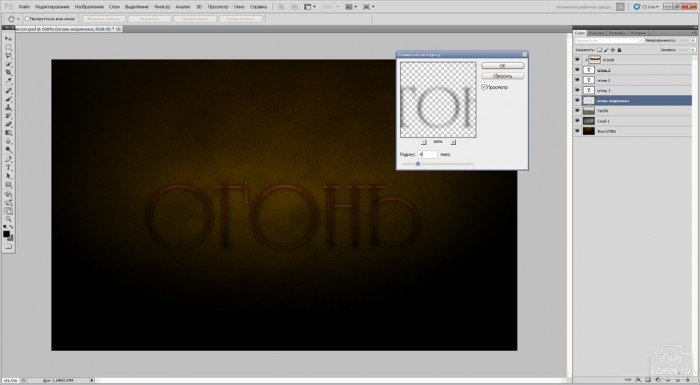Confirm Gaussian blur with OK button
The image size is (700, 385).
click(x=503, y=66)
